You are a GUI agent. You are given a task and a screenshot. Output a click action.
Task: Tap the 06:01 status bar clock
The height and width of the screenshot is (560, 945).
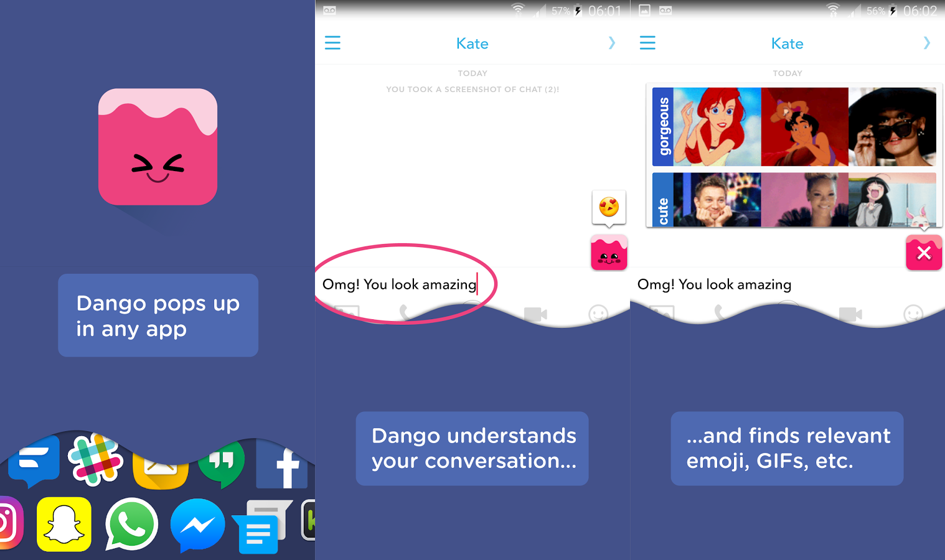pos(605,11)
